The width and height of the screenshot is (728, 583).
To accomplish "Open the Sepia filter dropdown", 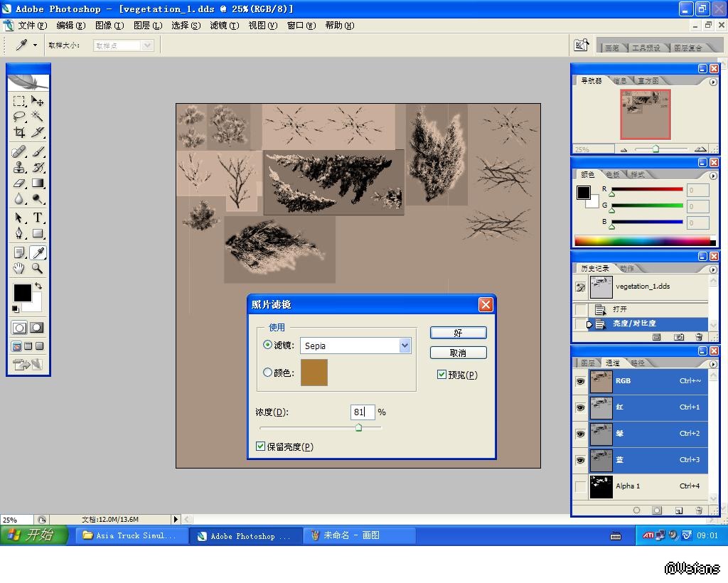I will [405, 346].
